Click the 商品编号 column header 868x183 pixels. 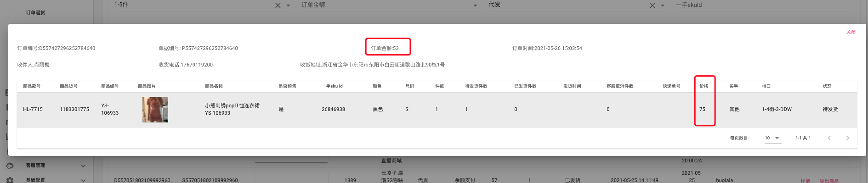110,86
